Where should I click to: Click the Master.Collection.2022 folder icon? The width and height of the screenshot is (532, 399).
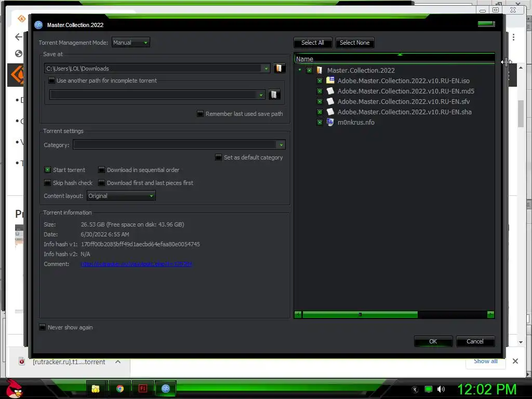coord(320,70)
